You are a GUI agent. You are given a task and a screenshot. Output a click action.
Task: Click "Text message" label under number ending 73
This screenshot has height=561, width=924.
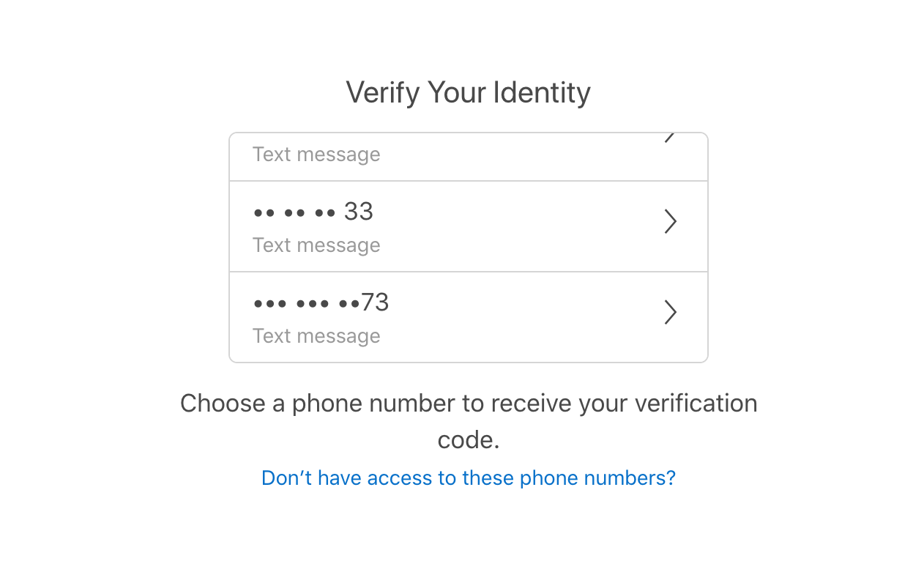[316, 336]
